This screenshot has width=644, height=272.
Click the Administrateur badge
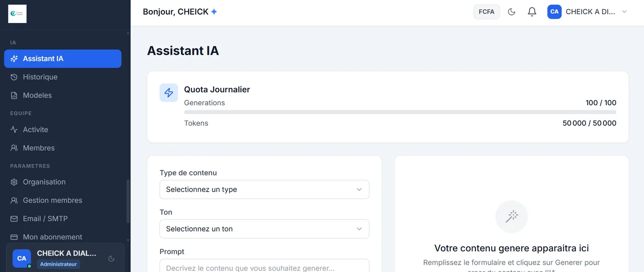point(58,264)
